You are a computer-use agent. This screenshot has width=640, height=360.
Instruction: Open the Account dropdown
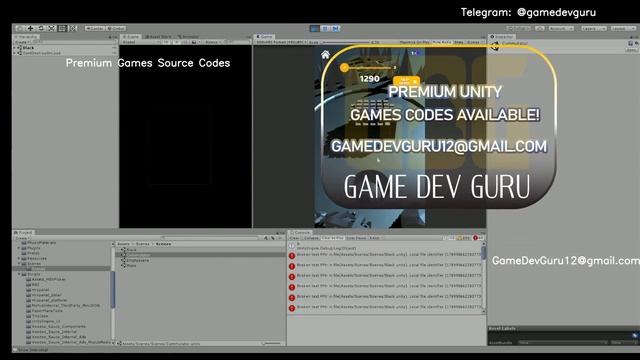[x=561, y=28]
